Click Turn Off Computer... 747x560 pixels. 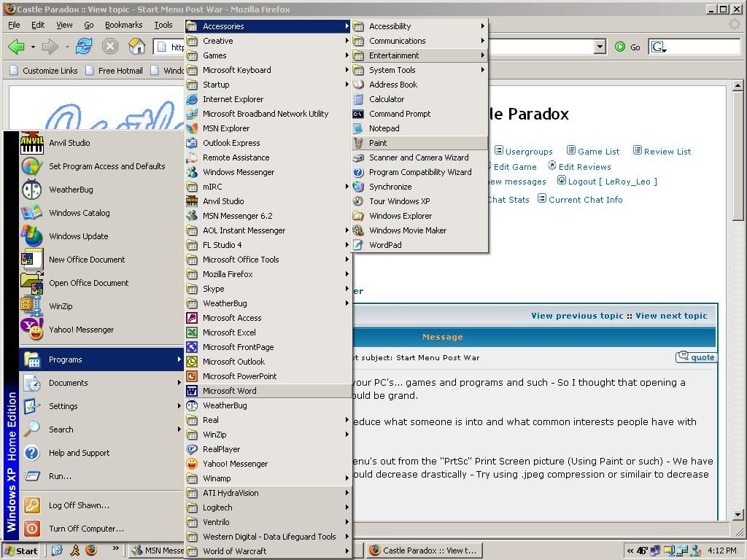click(x=101, y=529)
